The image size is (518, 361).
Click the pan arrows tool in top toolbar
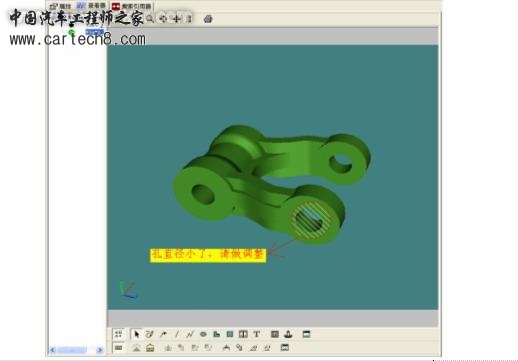[x=163, y=19]
